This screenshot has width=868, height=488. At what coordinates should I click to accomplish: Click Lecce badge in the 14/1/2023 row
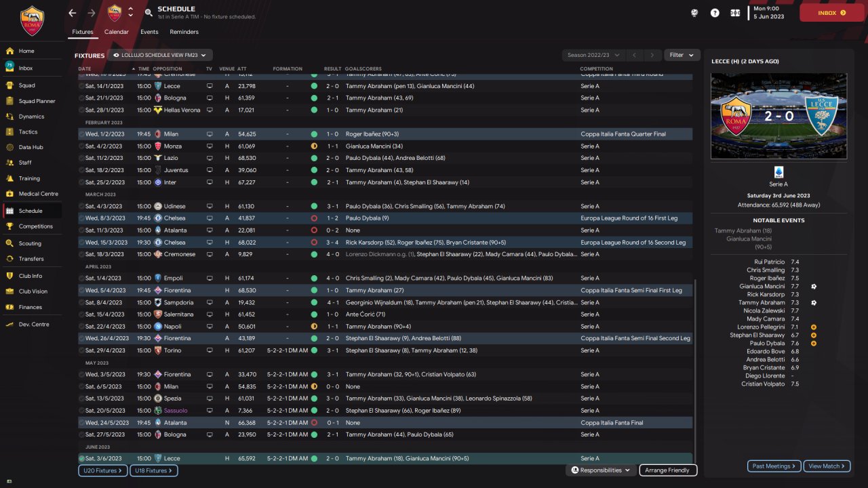tap(158, 86)
